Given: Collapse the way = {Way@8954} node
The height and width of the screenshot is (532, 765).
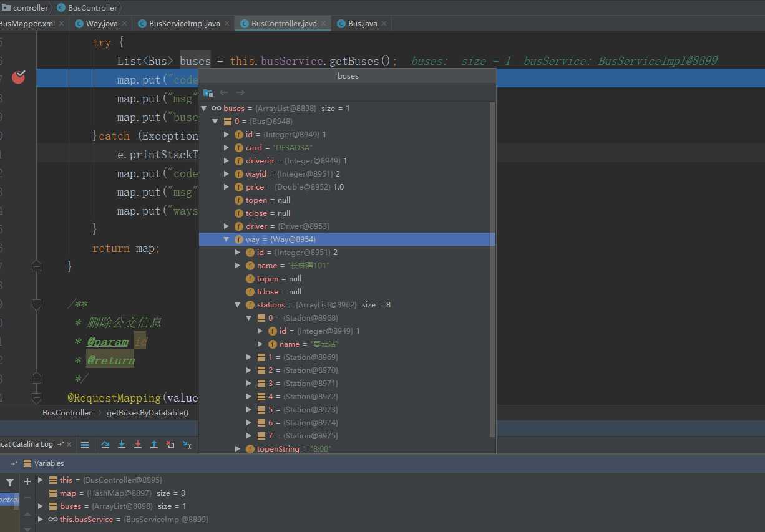Looking at the screenshot, I should pyautogui.click(x=227, y=239).
